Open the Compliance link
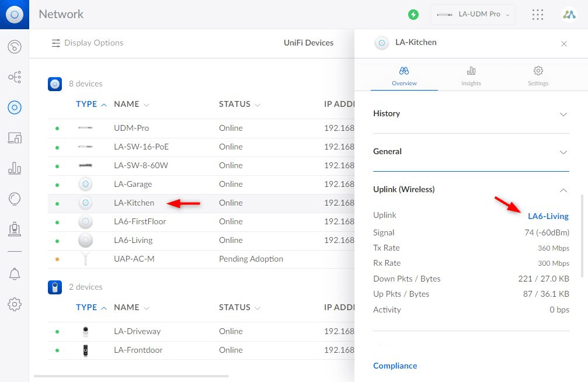This screenshot has width=588, height=382. click(395, 365)
